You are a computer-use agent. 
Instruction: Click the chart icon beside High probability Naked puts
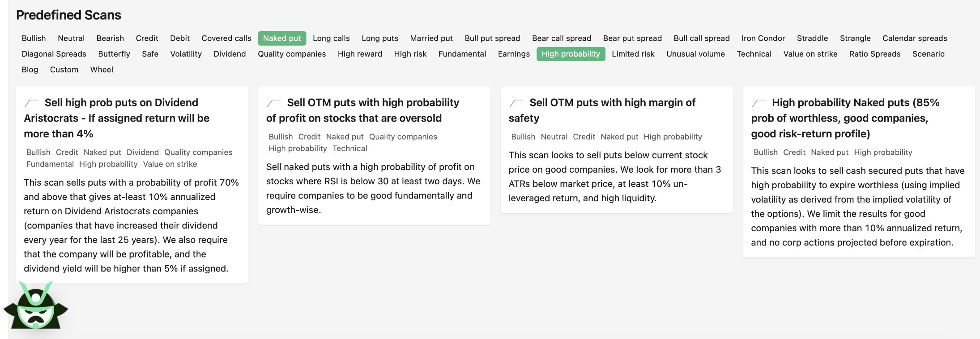coord(759,103)
